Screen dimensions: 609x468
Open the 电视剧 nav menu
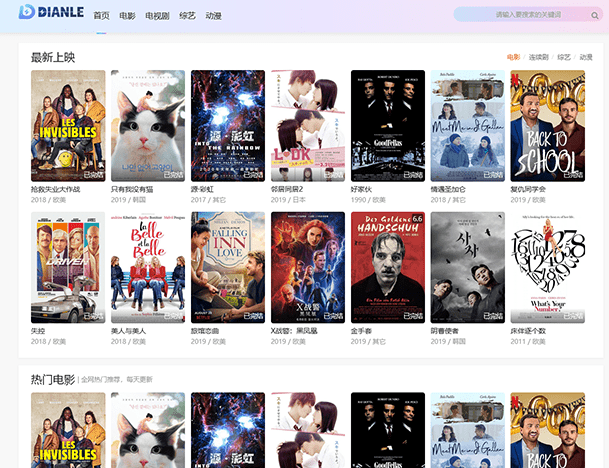pyautogui.click(x=157, y=16)
